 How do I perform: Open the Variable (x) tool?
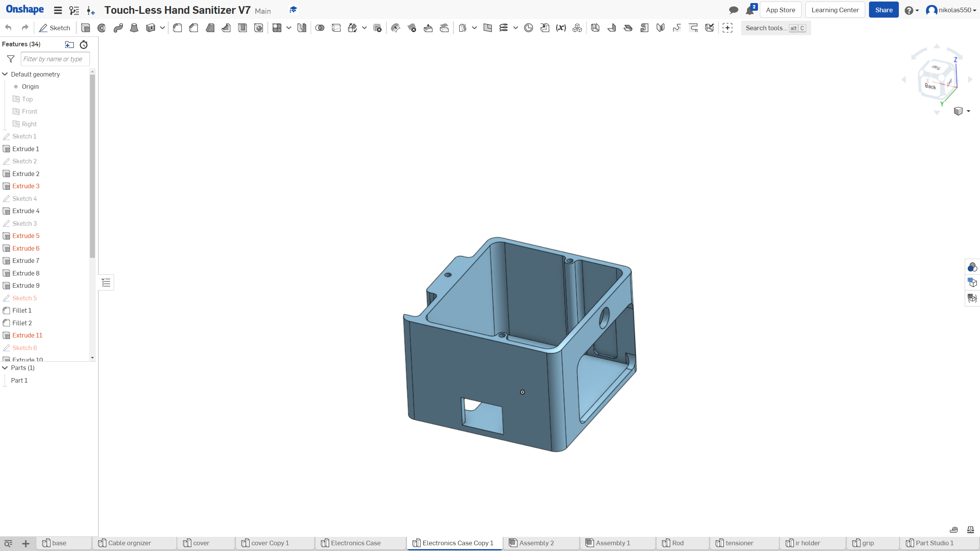coord(561,28)
